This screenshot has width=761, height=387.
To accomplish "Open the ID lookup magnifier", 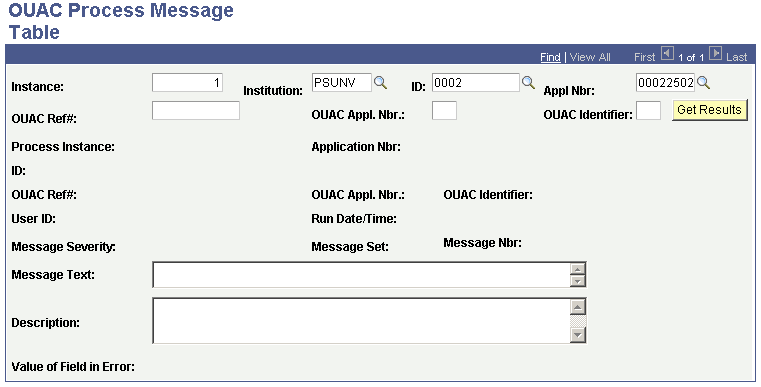I will 528,83.
